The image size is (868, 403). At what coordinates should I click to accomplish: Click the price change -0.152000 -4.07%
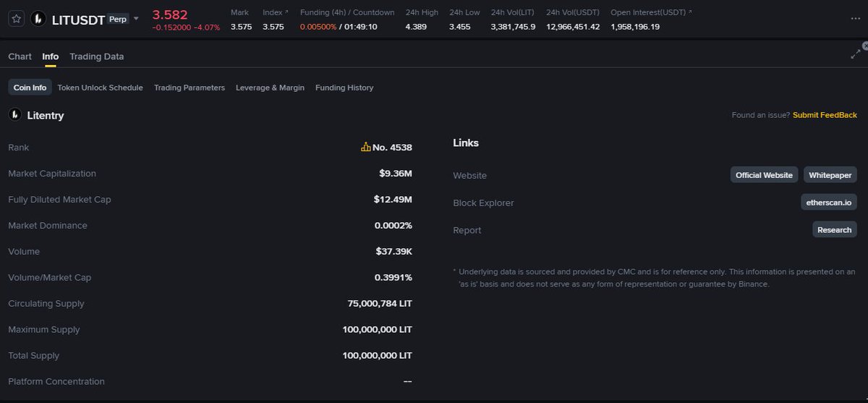click(x=186, y=28)
